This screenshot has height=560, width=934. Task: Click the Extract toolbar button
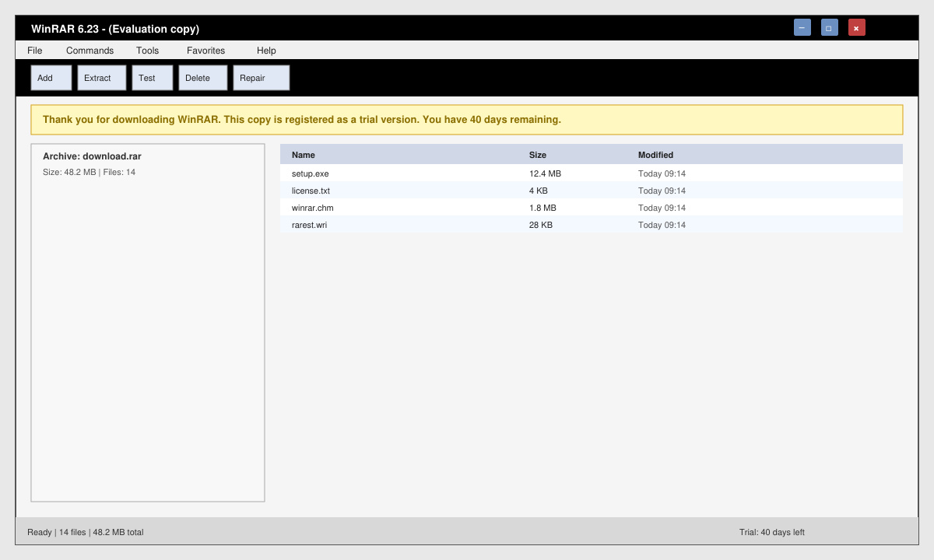click(x=102, y=78)
